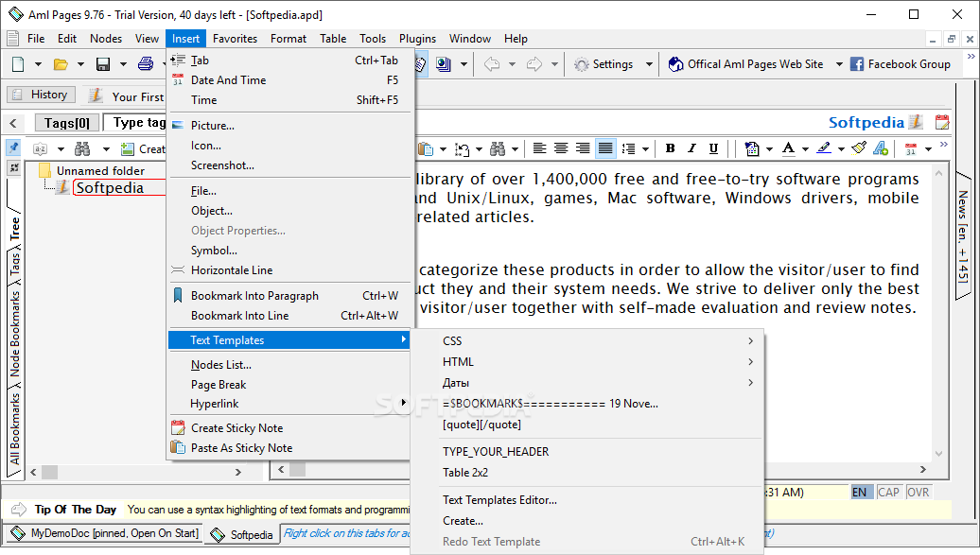Align text right in the editor
This screenshot has height=555, width=980.
(x=583, y=148)
